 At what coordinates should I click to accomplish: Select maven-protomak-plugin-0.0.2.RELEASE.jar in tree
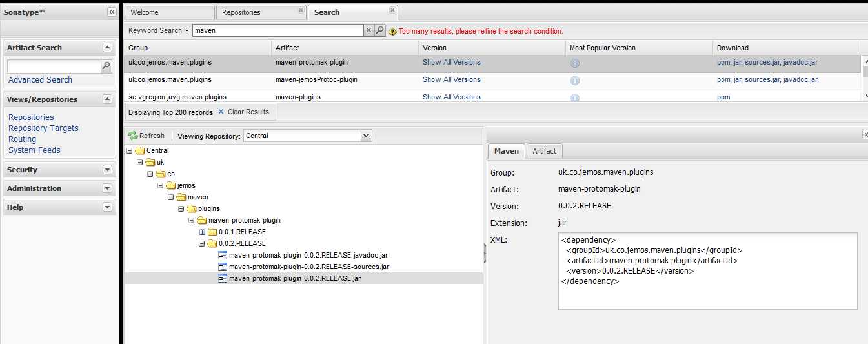click(294, 278)
